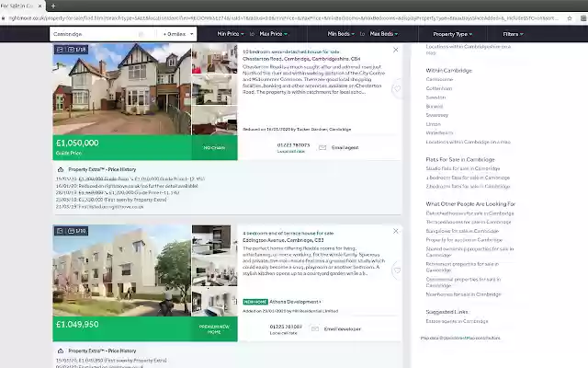Open Terraced houses for sale in Cambridge

[x=469, y=222]
